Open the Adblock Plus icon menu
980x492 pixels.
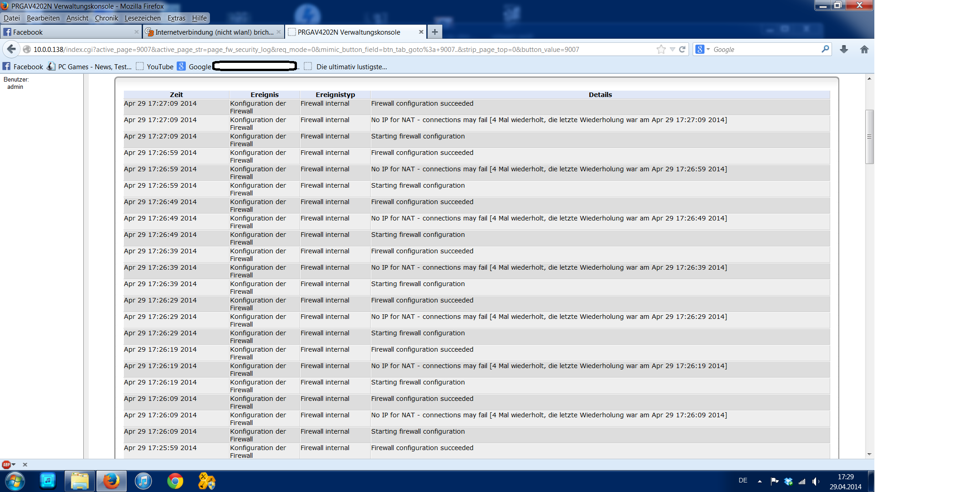(x=7, y=465)
